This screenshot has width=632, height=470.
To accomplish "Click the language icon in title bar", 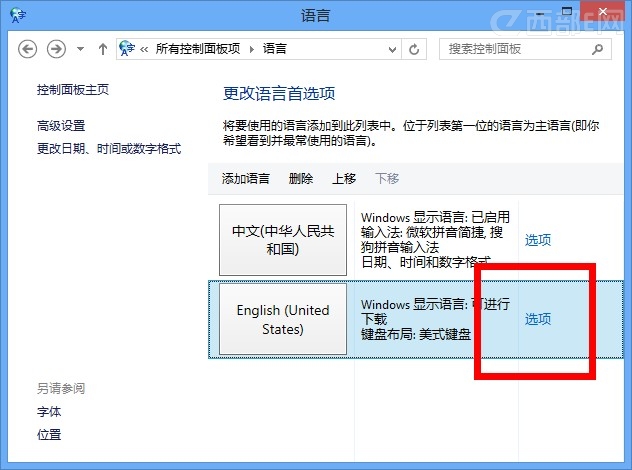I will coord(16,14).
